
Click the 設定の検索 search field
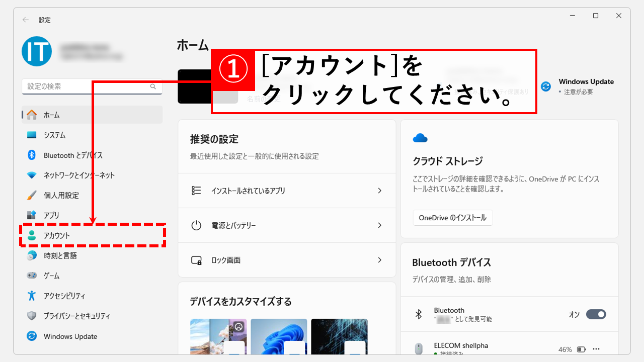click(92, 86)
